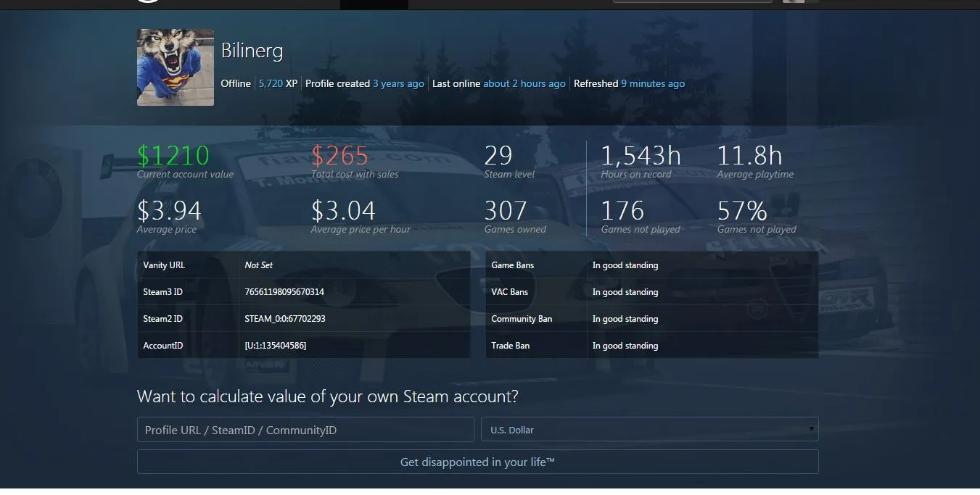Open the Bilinerg profile name
This screenshot has height=495, width=980.
tap(252, 51)
